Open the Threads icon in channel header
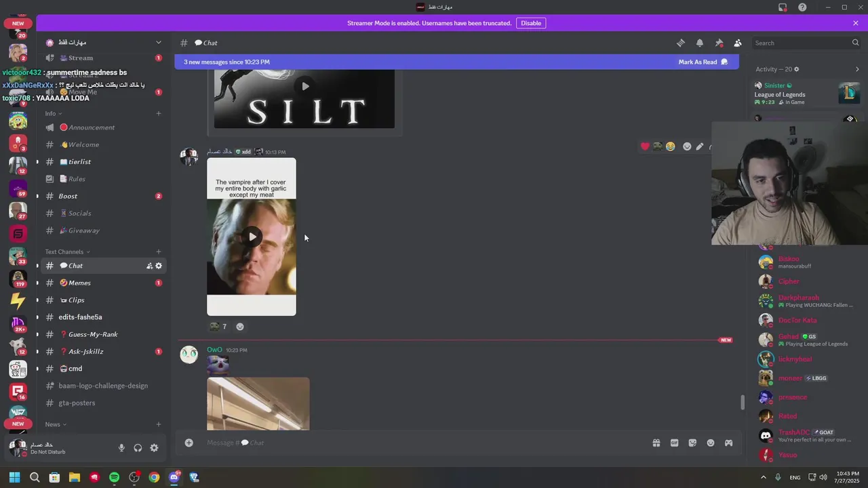 click(680, 43)
